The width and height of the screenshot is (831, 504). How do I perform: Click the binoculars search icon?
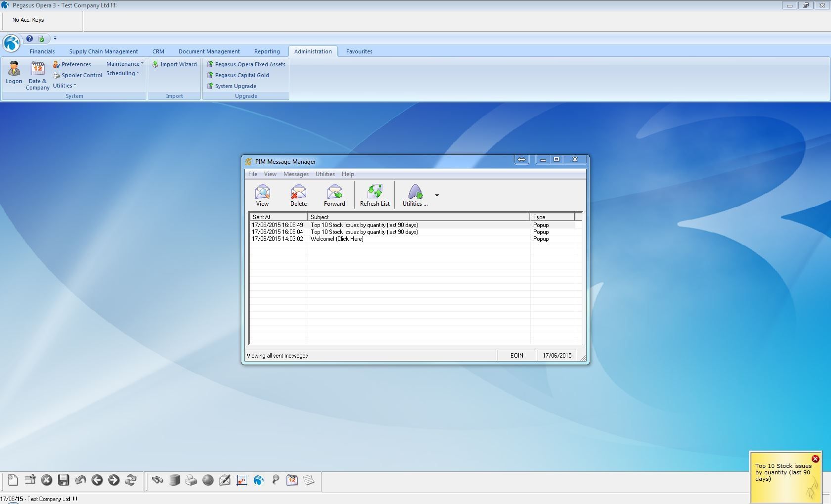click(x=157, y=480)
